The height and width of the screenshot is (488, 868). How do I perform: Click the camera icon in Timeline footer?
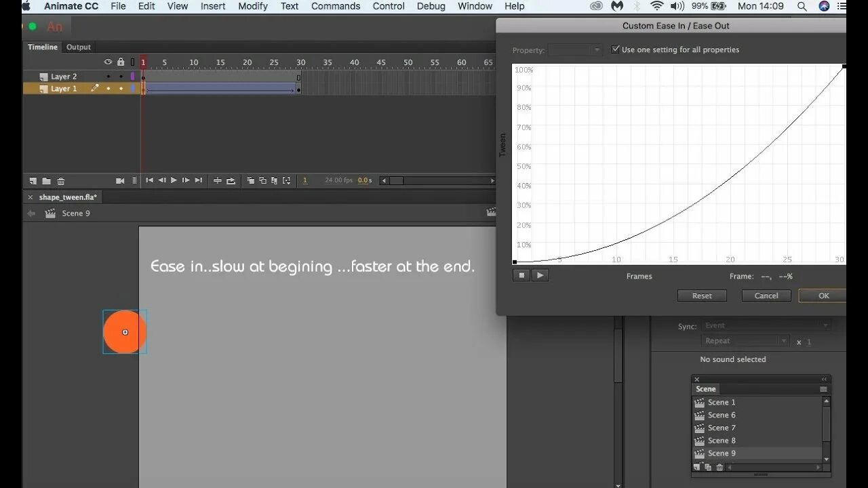pos(120,181)
